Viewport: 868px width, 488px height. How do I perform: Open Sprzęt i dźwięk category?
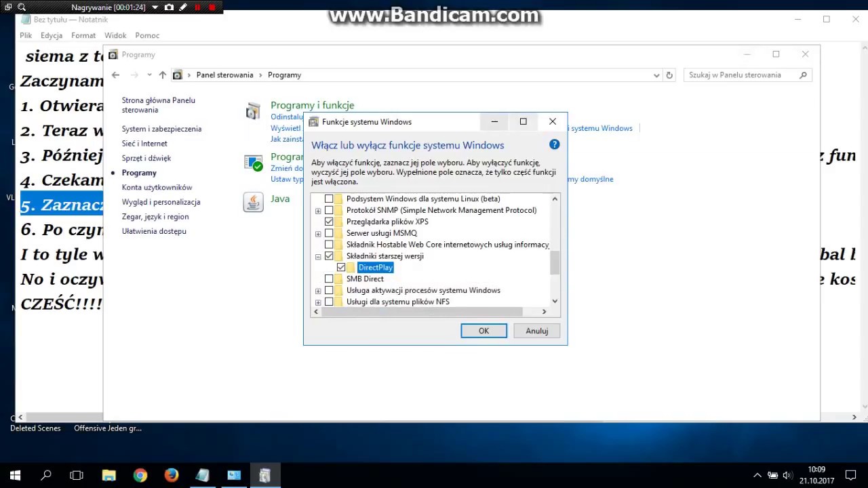pyautogui.click(x=146, y=158)
